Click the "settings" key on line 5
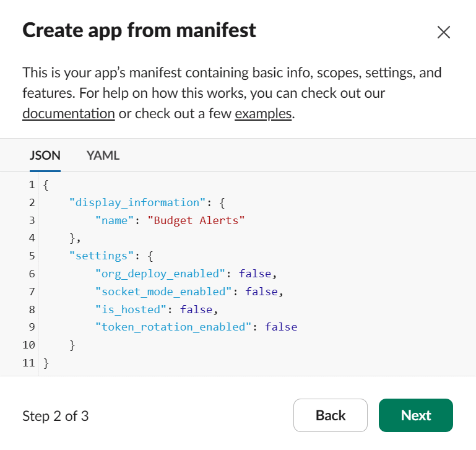This screenshot has height=450, width=476. (x=102, y=256)
